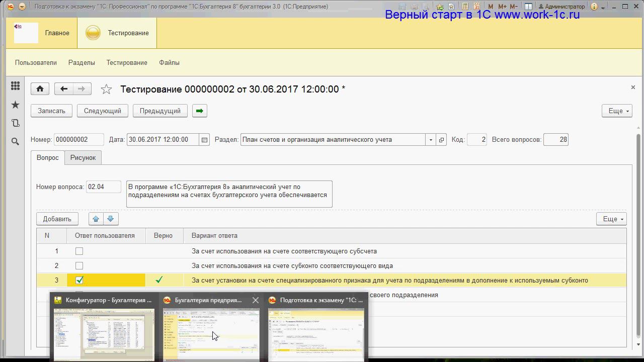
Task: Close the Тестирование form with the x
Action: pos(633,87)
